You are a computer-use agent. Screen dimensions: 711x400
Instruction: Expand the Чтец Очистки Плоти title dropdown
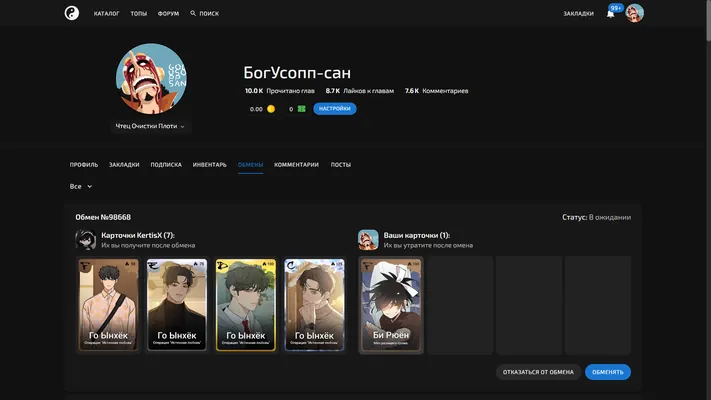pos(150,126)
